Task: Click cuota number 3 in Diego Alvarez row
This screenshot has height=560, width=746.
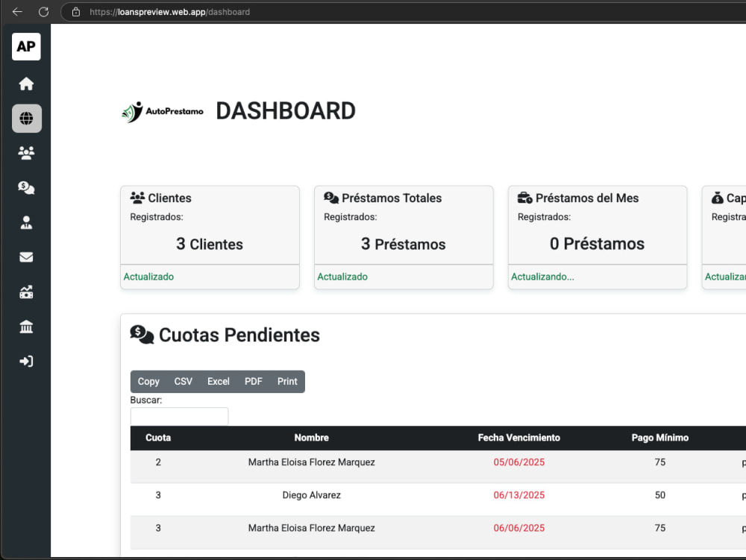Action: [x=158, y=495]
